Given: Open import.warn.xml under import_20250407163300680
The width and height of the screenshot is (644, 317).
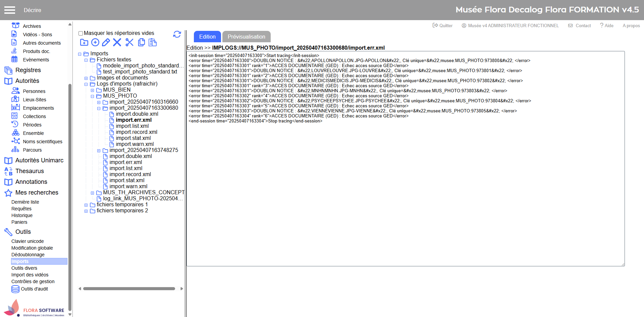Looking at the screenshot, I should pyautogui.click(x=135, y=144).
